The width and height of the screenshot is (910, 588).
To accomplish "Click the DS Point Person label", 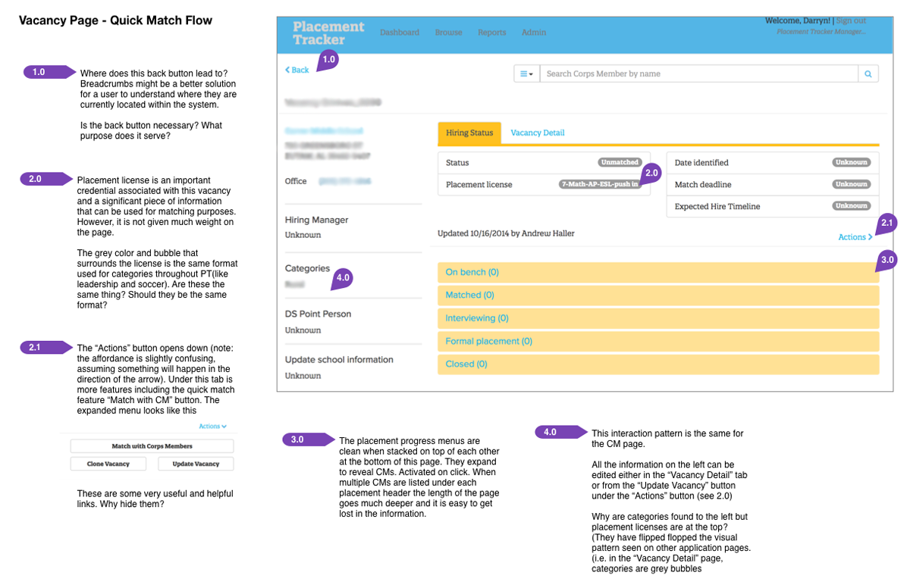I will [x=318, y=314].
